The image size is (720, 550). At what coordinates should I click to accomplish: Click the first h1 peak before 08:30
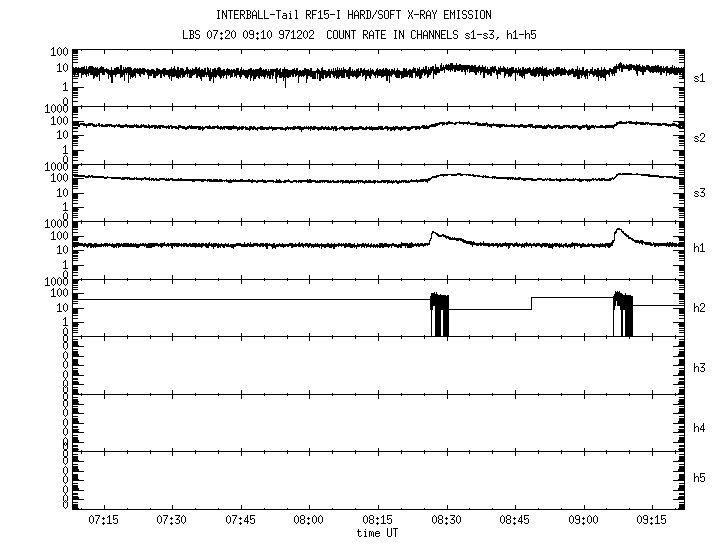[434, 232]
